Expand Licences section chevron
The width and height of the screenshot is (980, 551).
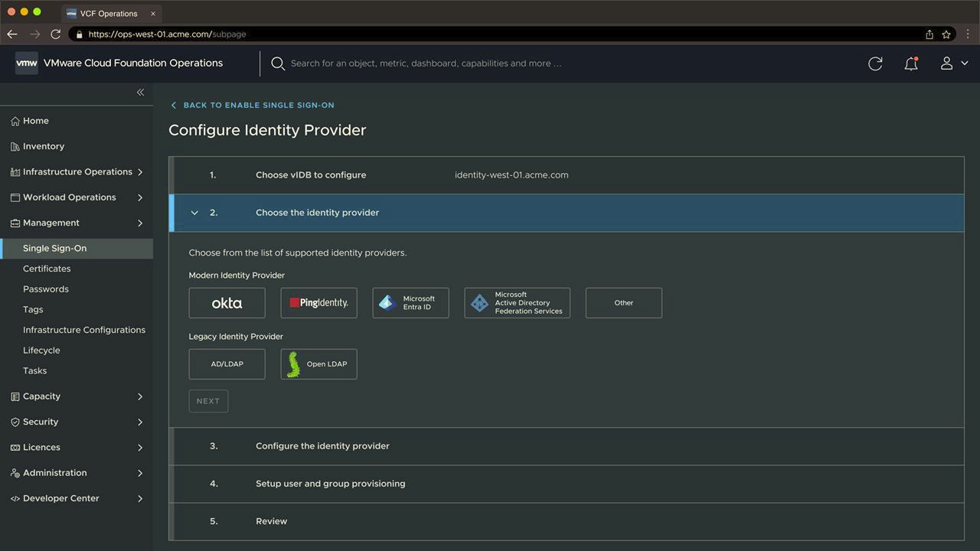pyautogui.click(x=140, y=448)
